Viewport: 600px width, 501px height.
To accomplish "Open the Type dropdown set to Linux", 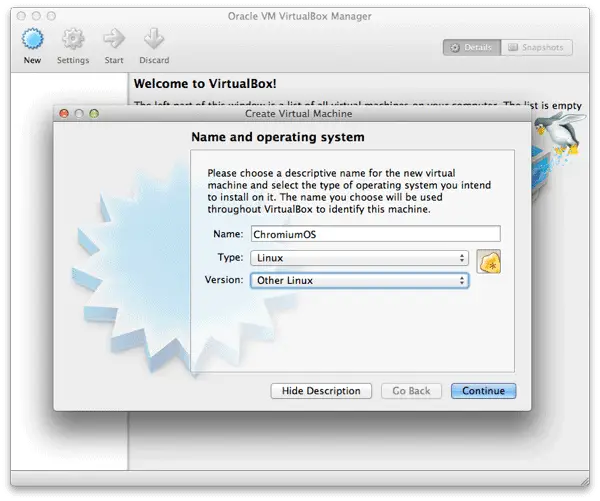I will point(359,258).
